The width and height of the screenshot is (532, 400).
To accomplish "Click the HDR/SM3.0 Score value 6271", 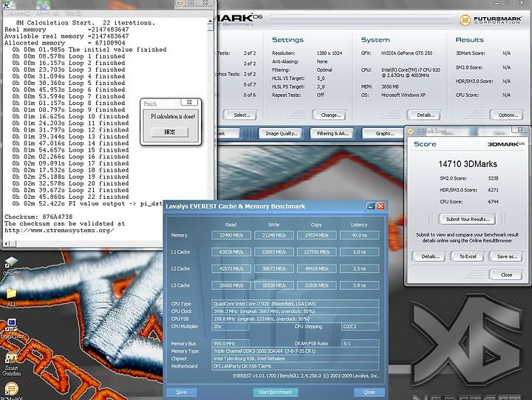I will (x=493, y=190).
